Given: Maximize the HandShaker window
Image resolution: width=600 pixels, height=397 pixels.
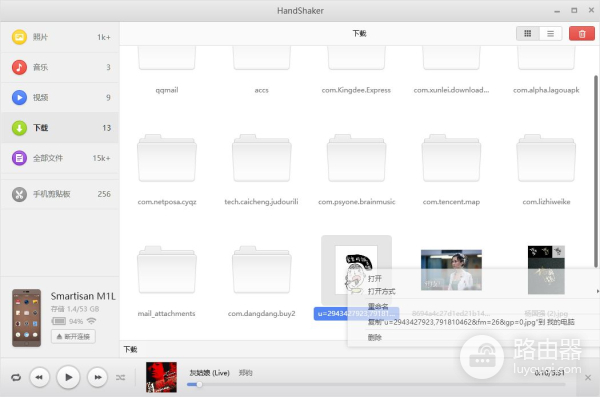Looking at the screenshot, I should [x=574, y=11].
